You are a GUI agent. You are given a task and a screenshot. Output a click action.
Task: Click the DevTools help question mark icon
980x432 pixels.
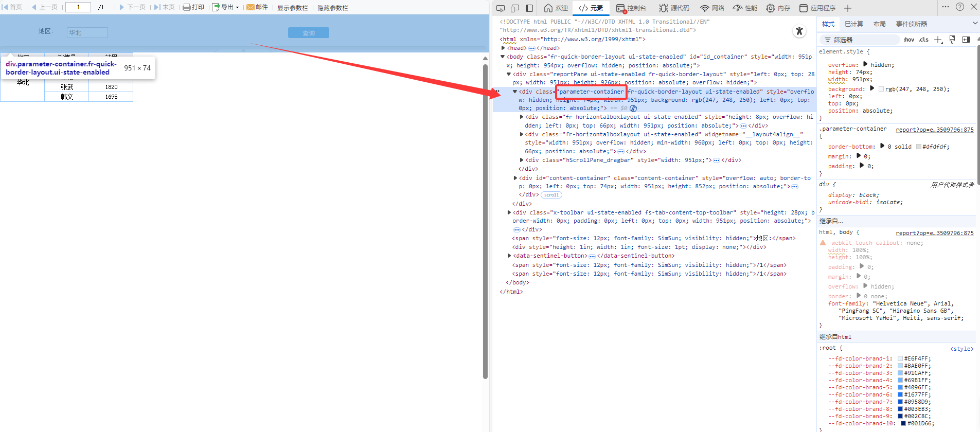click(960, 7)
